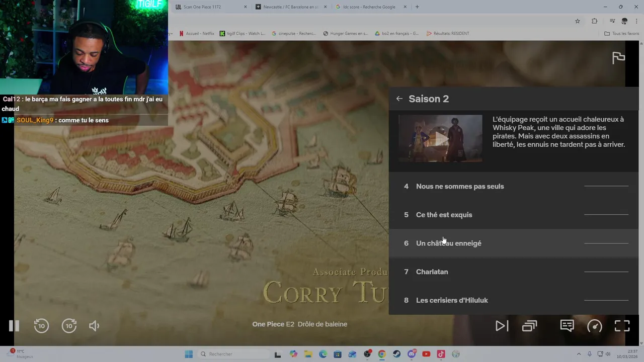Bookmark this page with star icon
644x362 pixels.
click(x=578, y=21)
